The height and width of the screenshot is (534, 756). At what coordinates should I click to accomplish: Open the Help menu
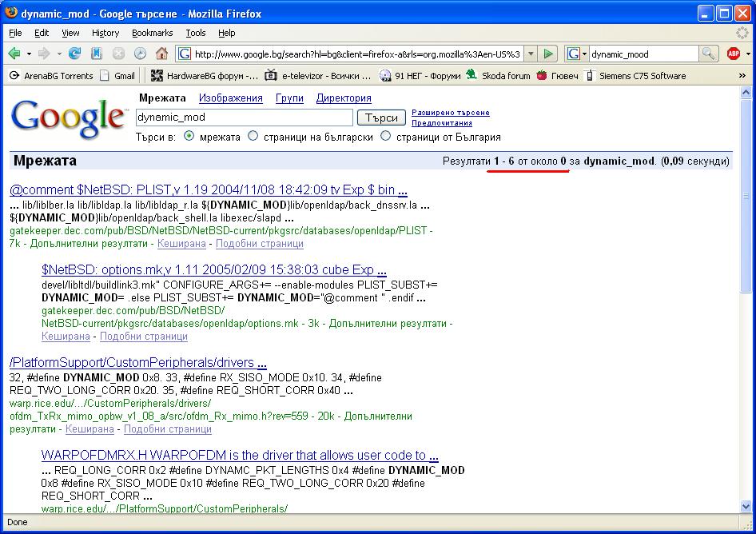[227, 33]
